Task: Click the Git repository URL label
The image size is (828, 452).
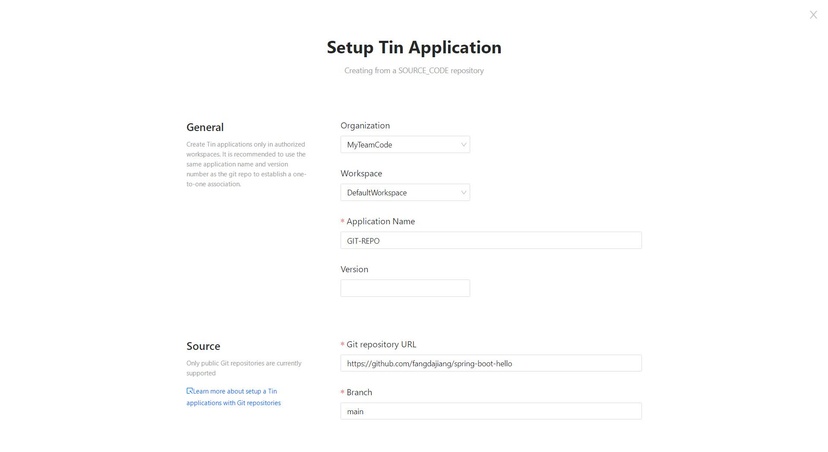Action: pyautogui.click(x=381, y=344)
